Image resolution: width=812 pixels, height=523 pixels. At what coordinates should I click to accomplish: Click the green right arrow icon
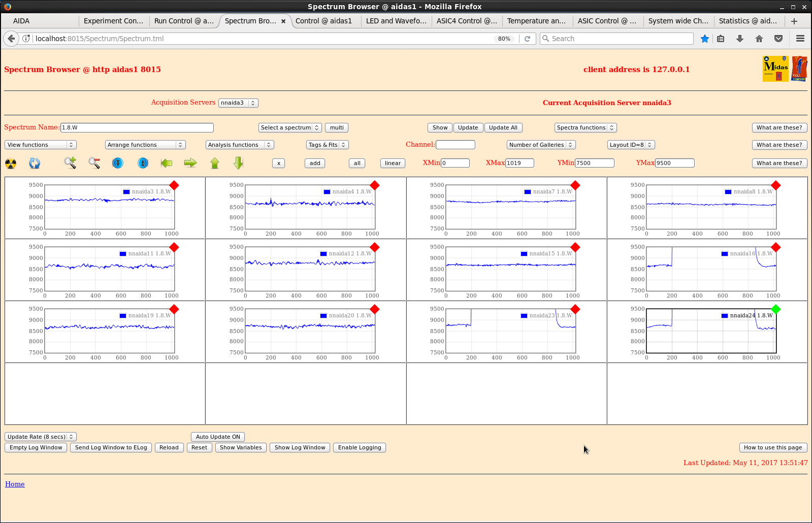click(190, 163)
